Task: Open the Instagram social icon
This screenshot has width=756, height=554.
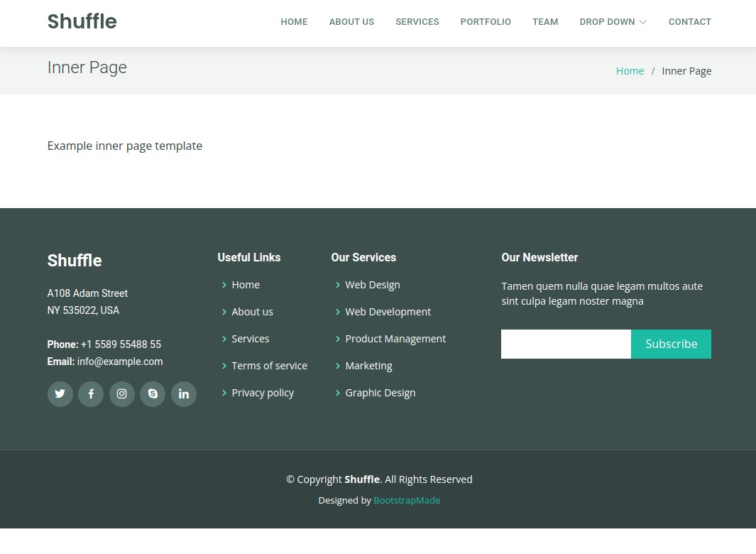Action: click(121, 394)
